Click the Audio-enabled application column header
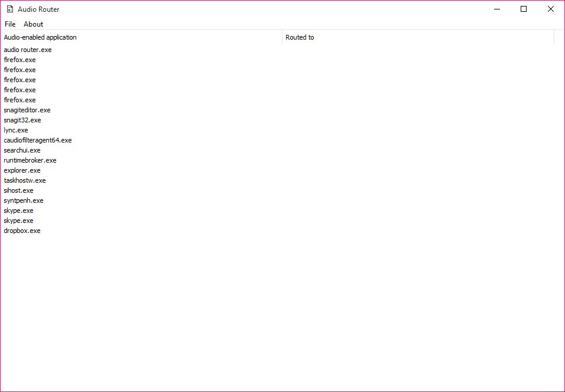565x392 pixels. 40,37
